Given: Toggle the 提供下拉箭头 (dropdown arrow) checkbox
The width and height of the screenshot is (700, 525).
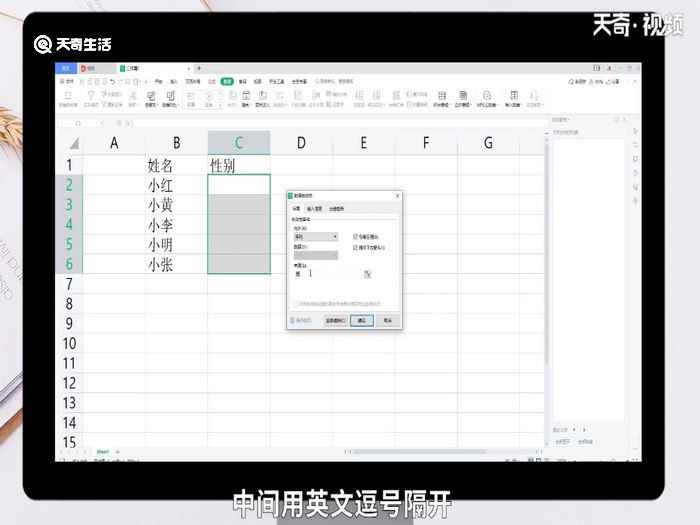Looking at the screenshot, I should pos(356,246).
